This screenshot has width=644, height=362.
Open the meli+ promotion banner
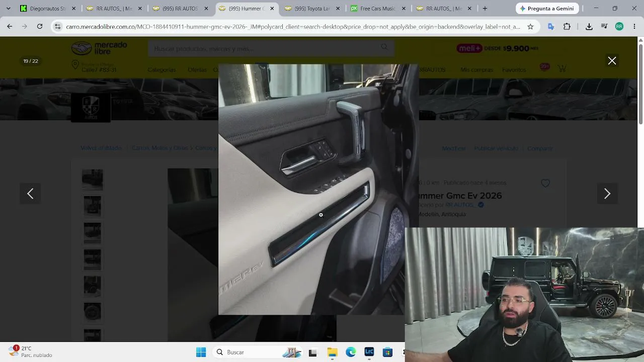point(498,48)
